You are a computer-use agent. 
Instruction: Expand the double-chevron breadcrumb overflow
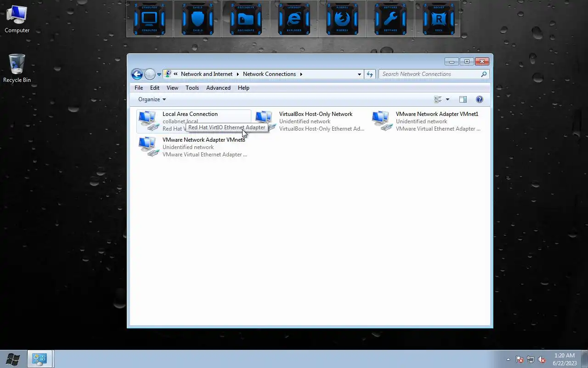tap(175, 74)
